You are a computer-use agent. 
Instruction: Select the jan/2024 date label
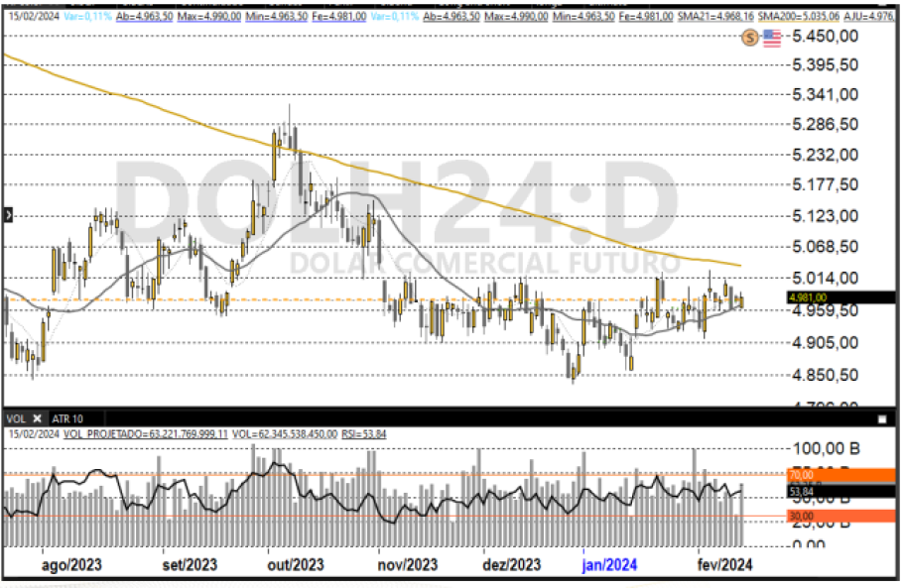pos(610,564)
